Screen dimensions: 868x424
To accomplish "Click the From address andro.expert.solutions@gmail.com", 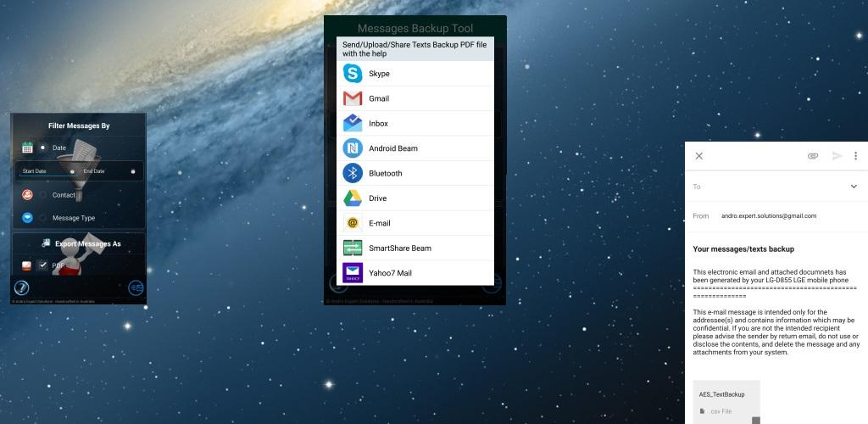I will (x=769, y=216).
